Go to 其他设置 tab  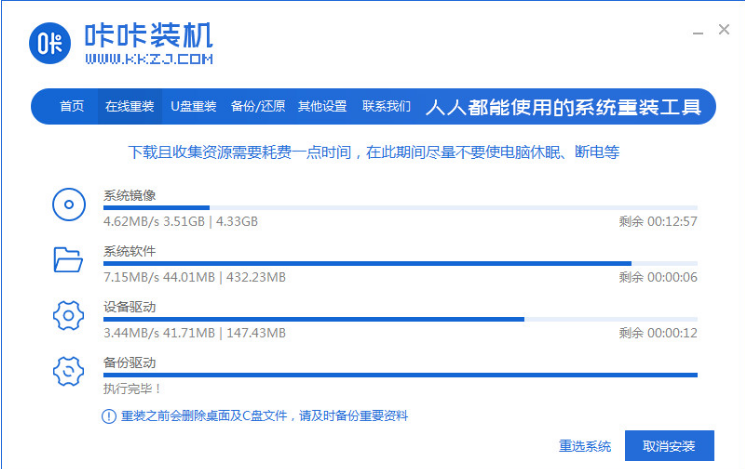pyautogui.click(x=322, y=106)
